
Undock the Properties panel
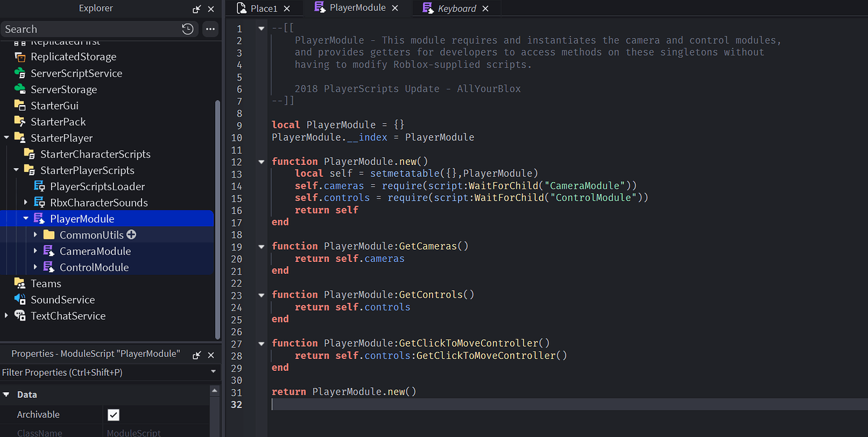coord(197,355)
